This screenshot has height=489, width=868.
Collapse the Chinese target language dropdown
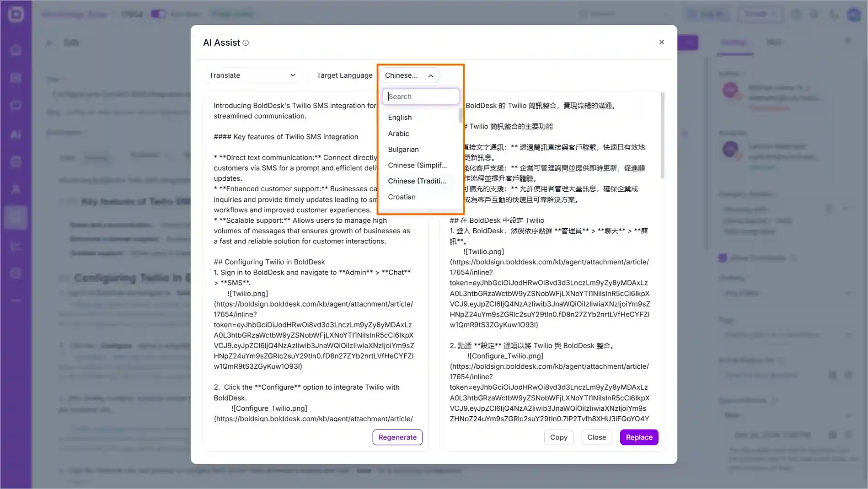[409, 75]
